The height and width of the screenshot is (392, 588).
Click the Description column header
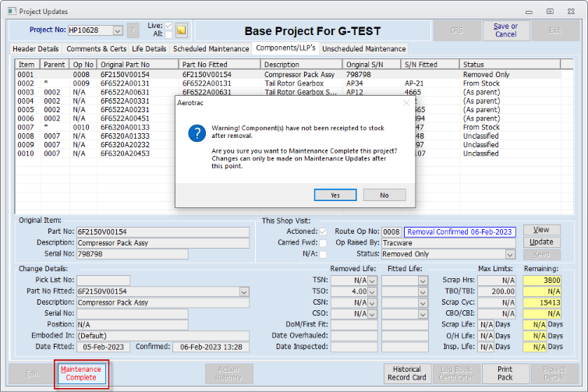tap(301, 65)
